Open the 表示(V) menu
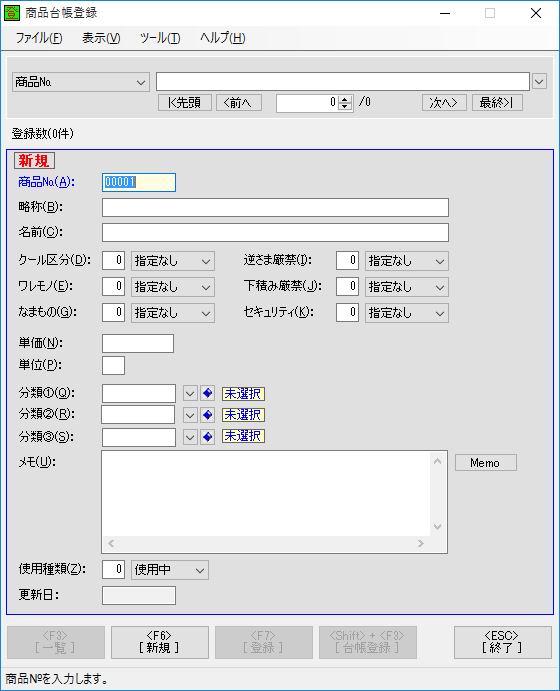This screenshot has width=560, height=691. click(x=101, y=38)
